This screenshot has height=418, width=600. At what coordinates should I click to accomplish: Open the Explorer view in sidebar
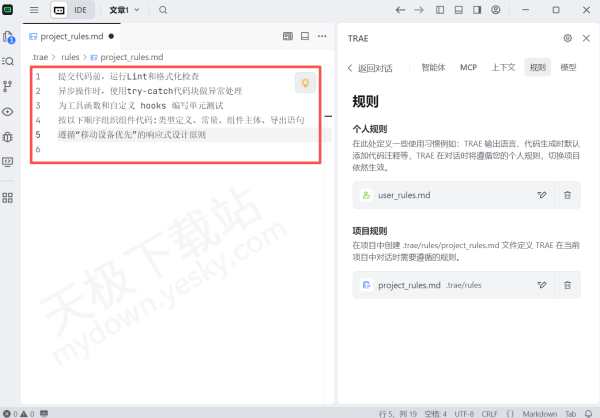8,37
